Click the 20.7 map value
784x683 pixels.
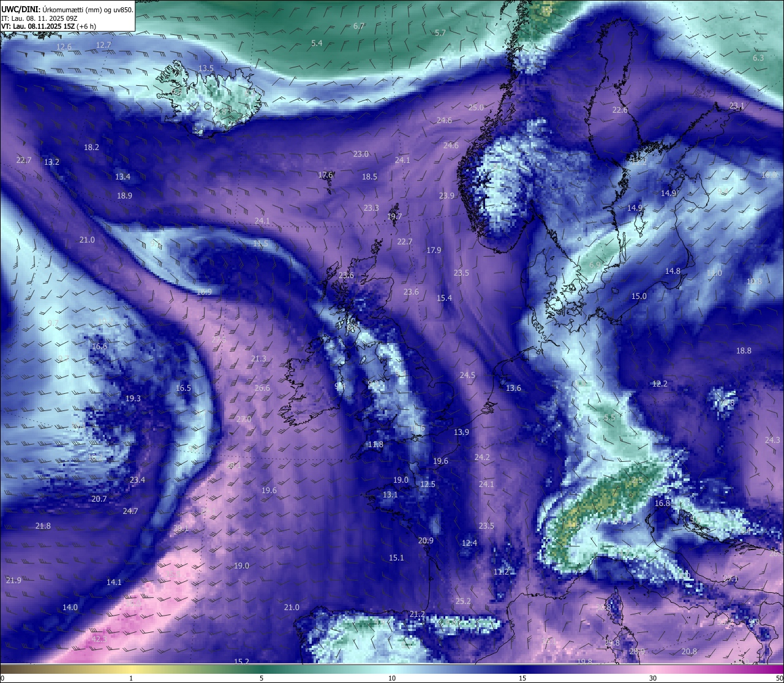pos(99,499)
